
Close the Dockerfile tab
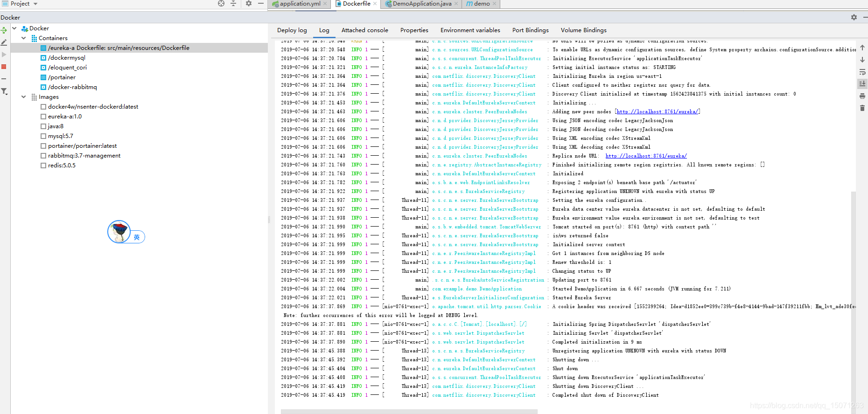375,4
